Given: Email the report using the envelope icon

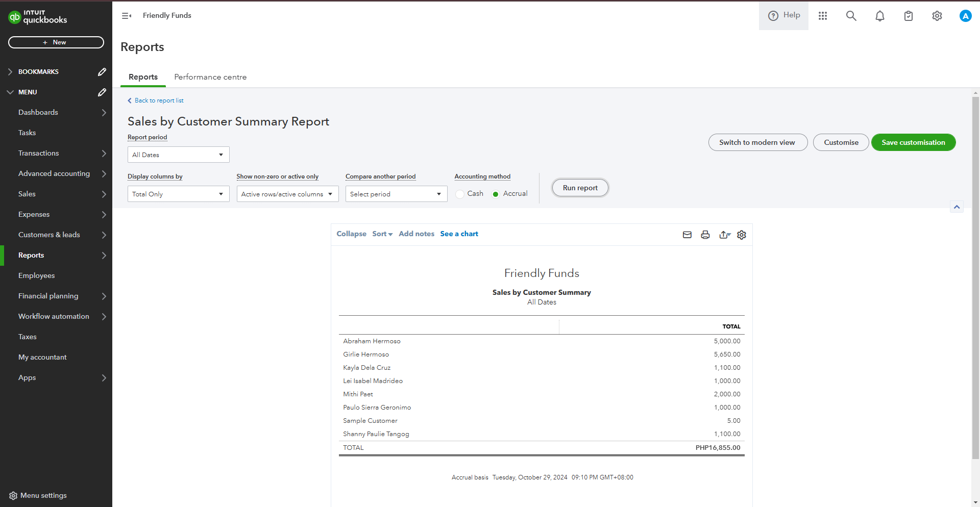Looking at the screenshot, I should coord(687,235).
